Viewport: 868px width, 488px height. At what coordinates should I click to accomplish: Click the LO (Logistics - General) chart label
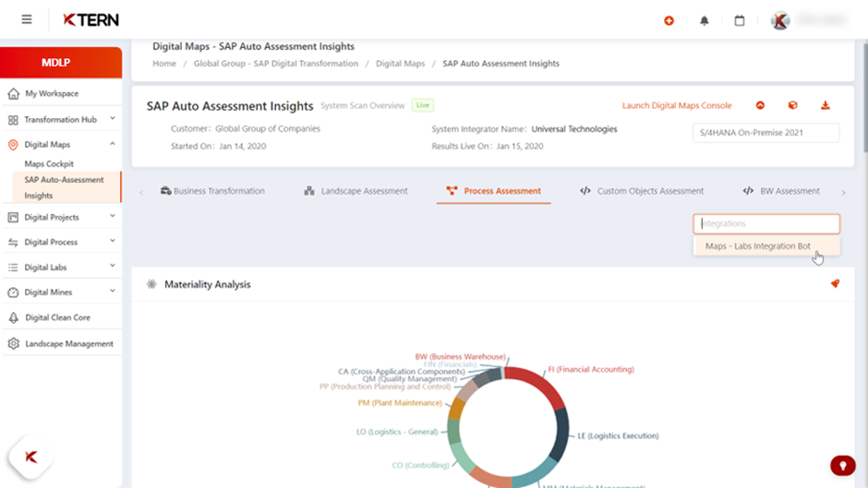point(397,432)
